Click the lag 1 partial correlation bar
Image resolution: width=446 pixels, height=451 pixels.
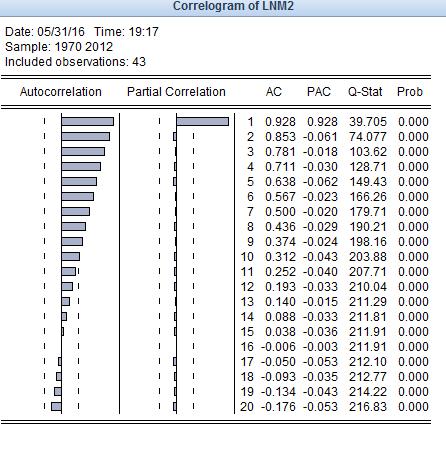click(203, 121)
